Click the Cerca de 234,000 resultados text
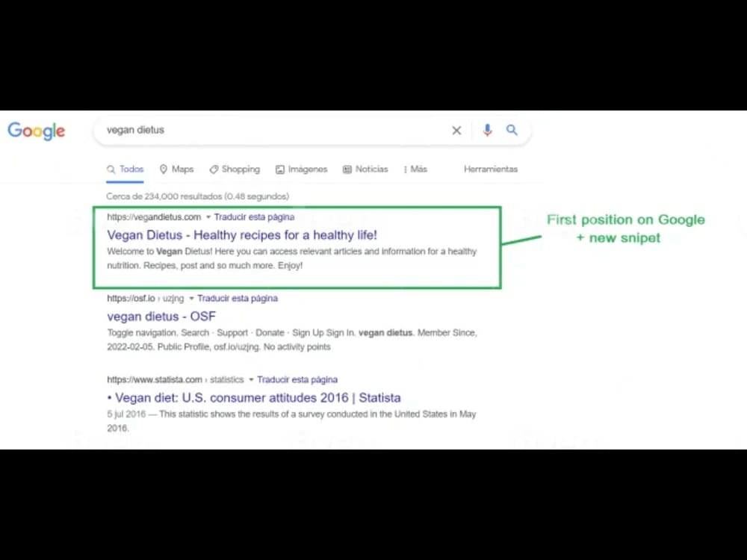 point(198,196)
